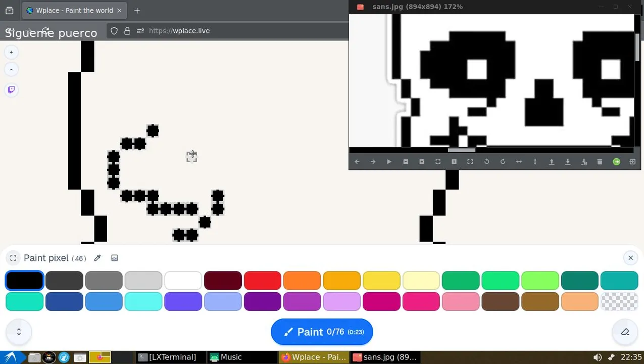Choose the dark blue color swatch
The image size is (644, 364).
(x=64, y=301)
